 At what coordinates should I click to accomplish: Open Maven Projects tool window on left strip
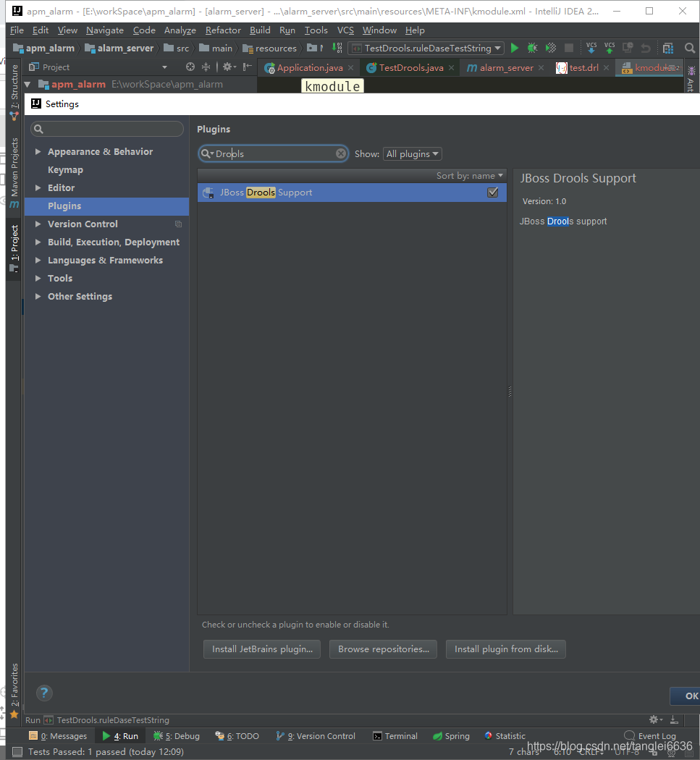pyautogui.click(x=14, y=172)
